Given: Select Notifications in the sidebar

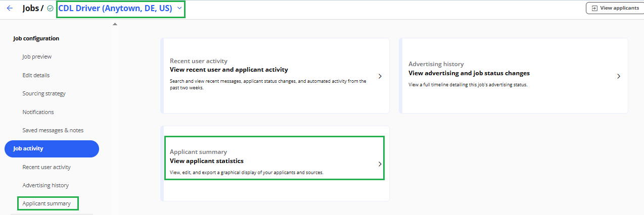Looking at the screenshot, I should click(x=38, y=112).
